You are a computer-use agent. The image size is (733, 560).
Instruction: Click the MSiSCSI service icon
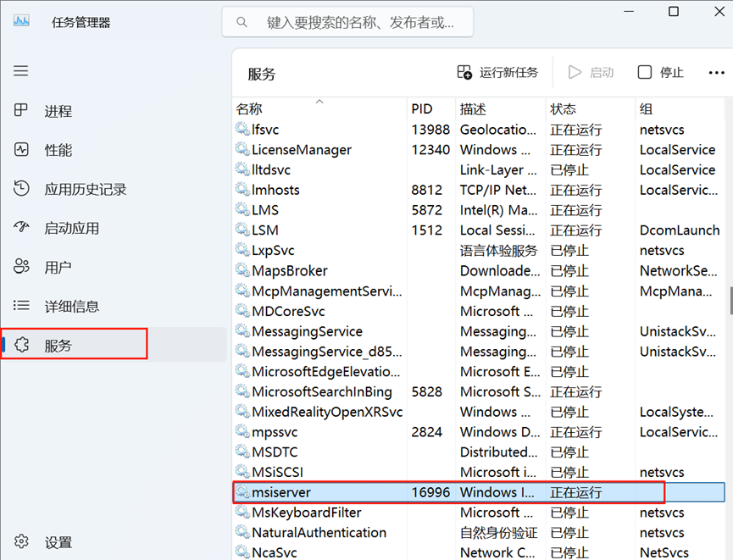[x=242, y=471]
